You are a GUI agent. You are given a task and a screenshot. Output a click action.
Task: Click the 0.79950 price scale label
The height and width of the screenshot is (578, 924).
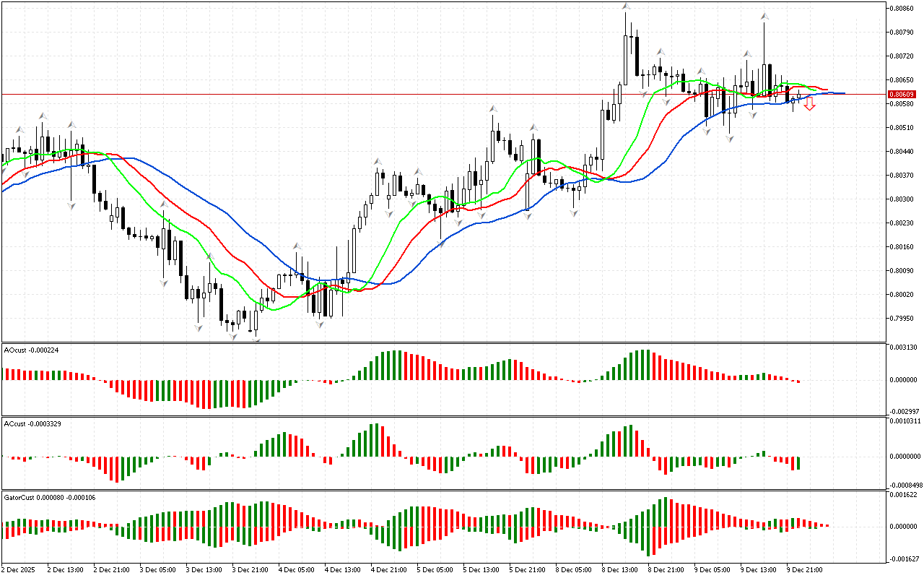[x=902, y=318]
